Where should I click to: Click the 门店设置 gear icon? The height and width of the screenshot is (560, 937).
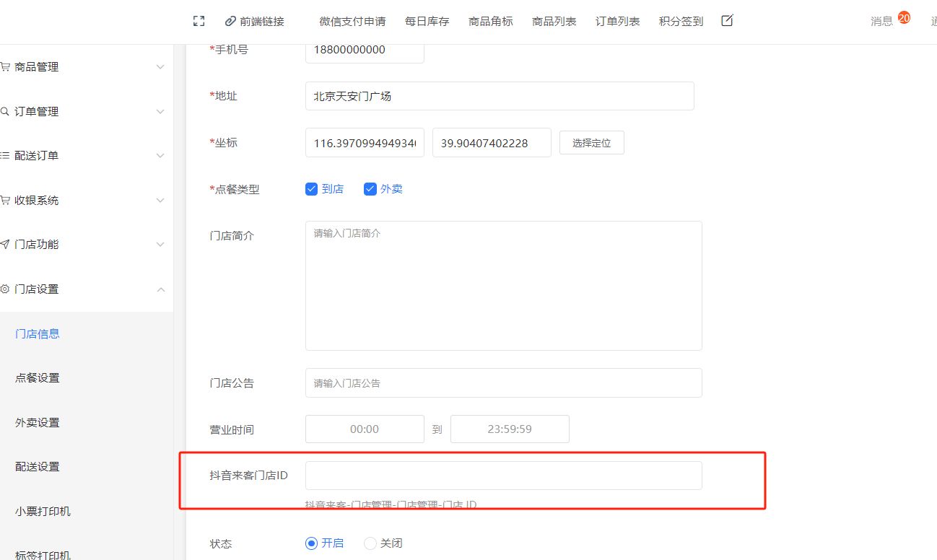5,289
